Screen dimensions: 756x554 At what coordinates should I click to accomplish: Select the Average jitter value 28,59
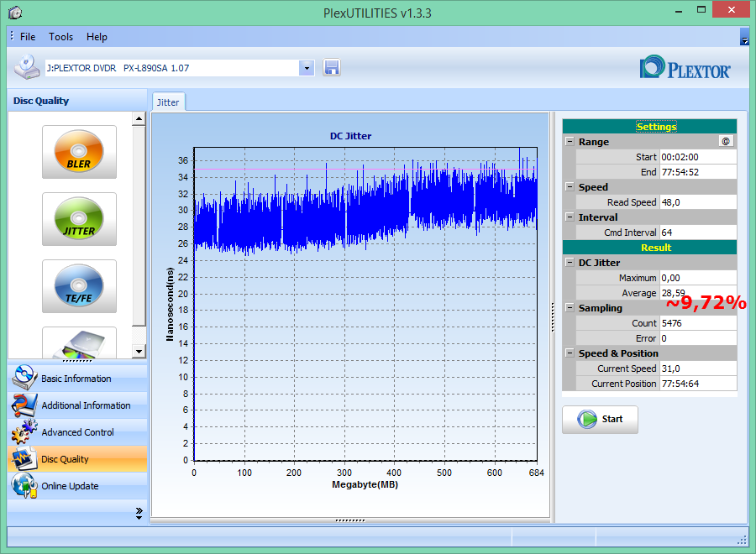pyautogui.click(x=698, y=293)
